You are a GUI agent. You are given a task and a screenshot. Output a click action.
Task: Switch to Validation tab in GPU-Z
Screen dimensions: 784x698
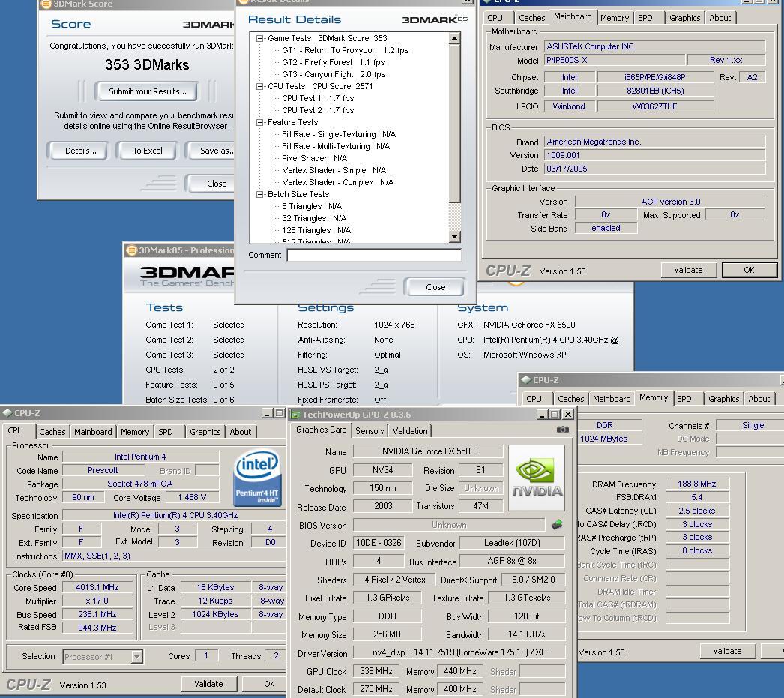pos(409,431)
